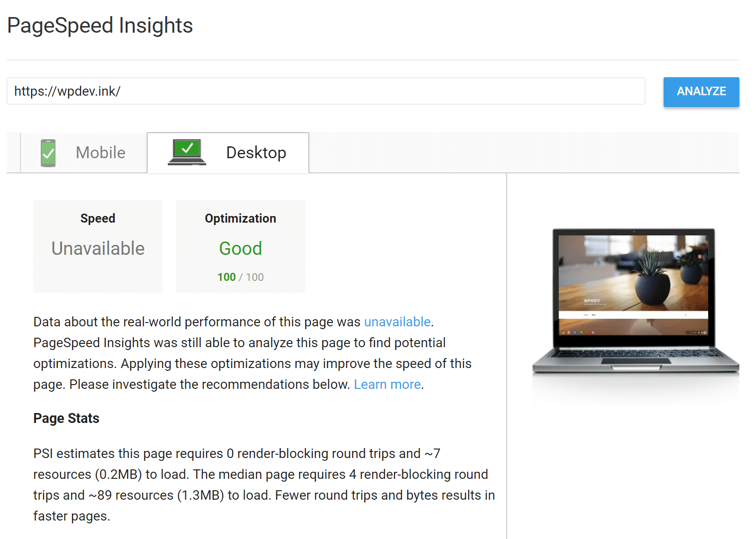Click the 100/100 optimization score
This screenshot has width=756, height=539.
pos(240,277)
